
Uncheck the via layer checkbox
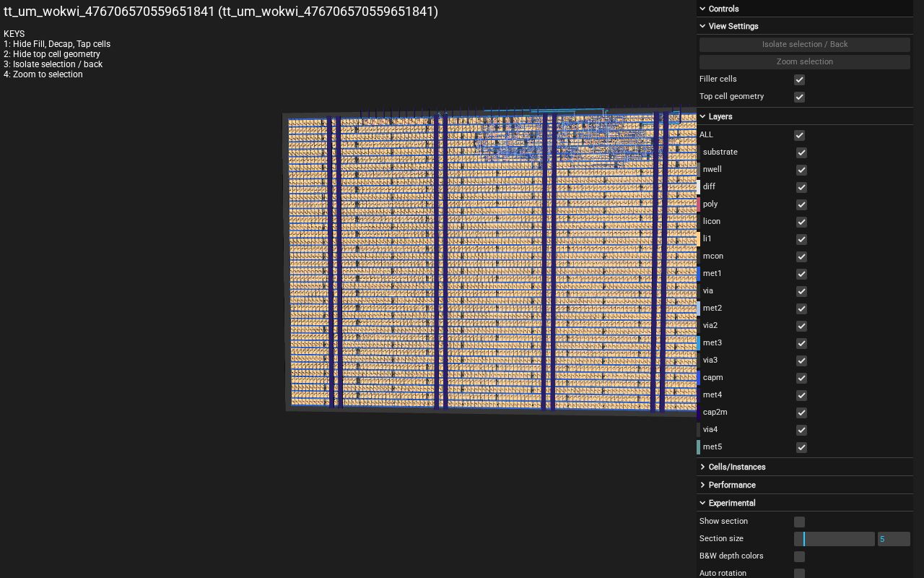pyautogui.click(x=801, y=291)
